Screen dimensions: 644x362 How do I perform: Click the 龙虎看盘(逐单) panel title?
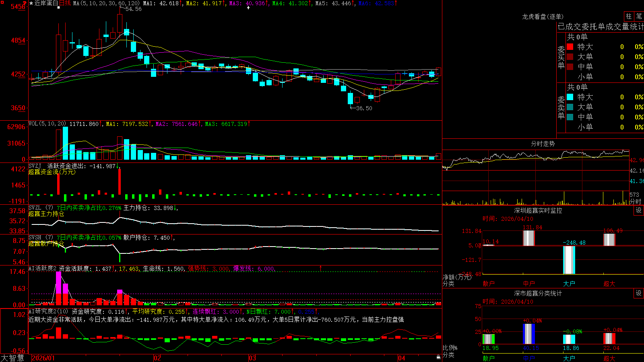(x=543, y=16)
